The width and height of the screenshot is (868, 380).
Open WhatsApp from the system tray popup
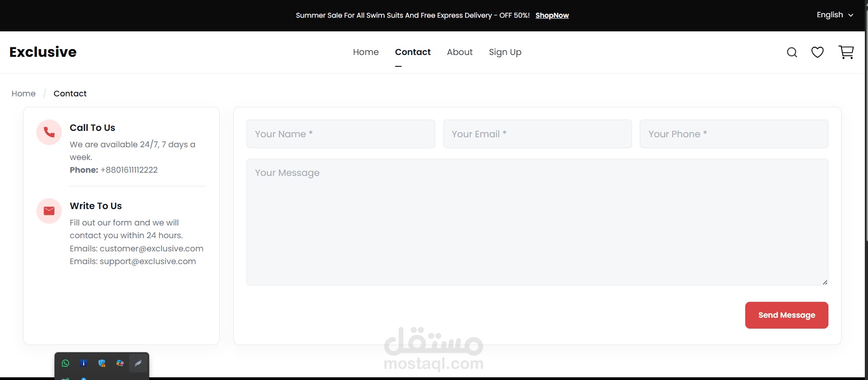click(x=65, y=363)
